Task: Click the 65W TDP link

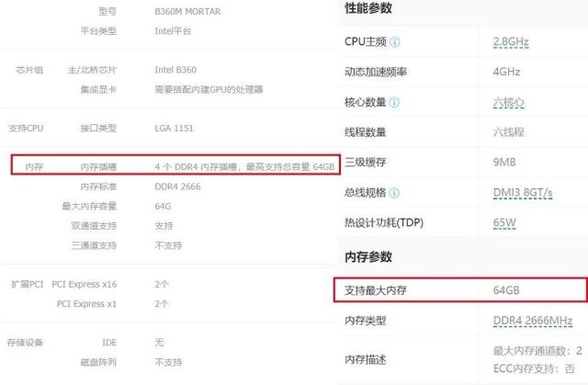Action: (504, 222)
